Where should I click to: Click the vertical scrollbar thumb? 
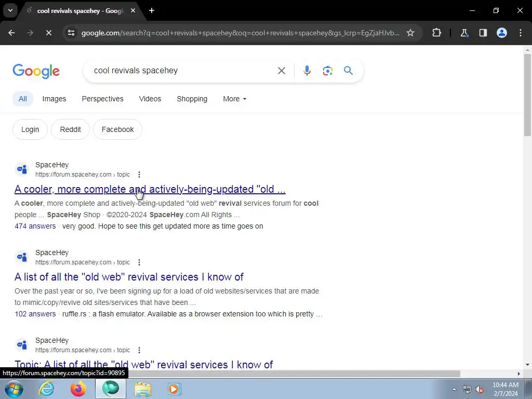pyautogui.click(x=527, y=95)
